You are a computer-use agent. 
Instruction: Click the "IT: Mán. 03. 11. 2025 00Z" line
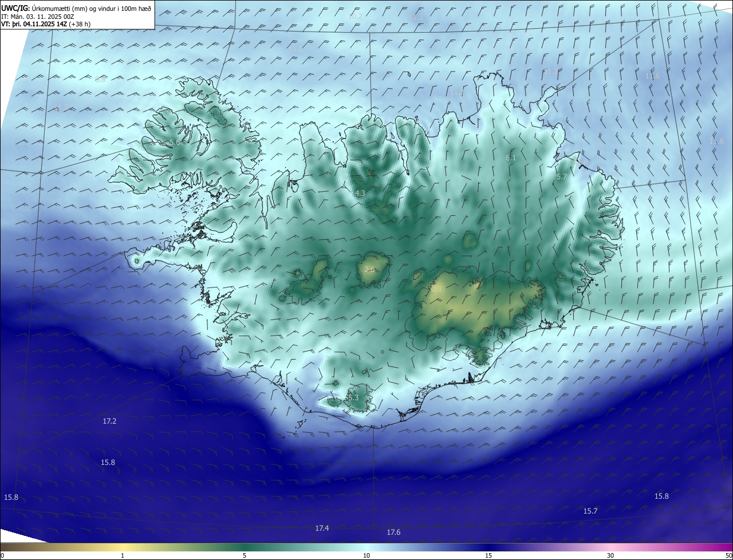pyautogui.click(x=38, y=17)
